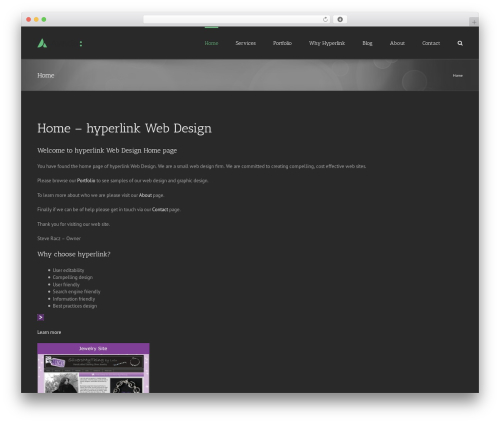The height and width of the screenshot is (423, 500).
Task: Click the 'Home – hyperlink Web Design' heading
Action: pyautogui.click(x=124, y=129)
